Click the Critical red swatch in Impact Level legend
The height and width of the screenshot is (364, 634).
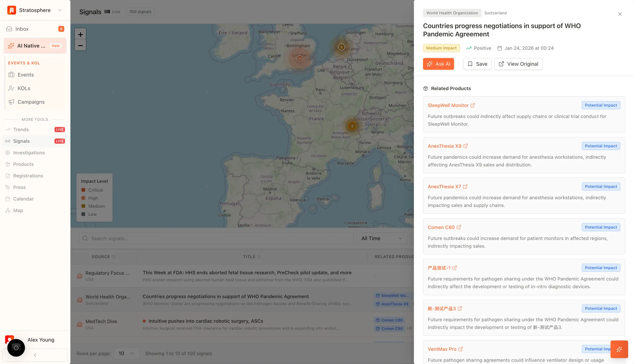(84, 190)
